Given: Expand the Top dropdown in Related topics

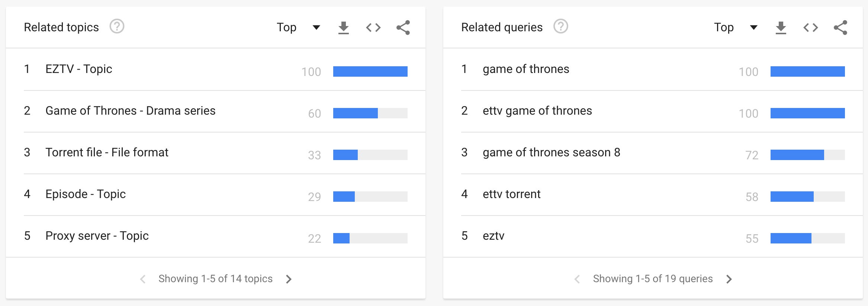Looking at the screenshot, I should point(298,27).
